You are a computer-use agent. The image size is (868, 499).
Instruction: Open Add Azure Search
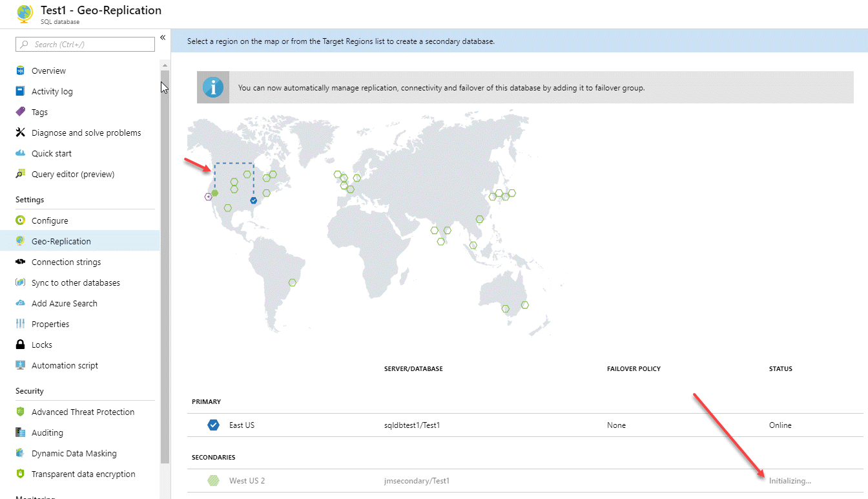click(65, 303)
